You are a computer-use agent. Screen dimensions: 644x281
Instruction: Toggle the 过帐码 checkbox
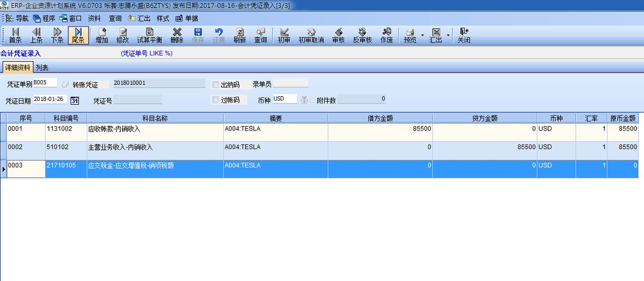[216, 100]
